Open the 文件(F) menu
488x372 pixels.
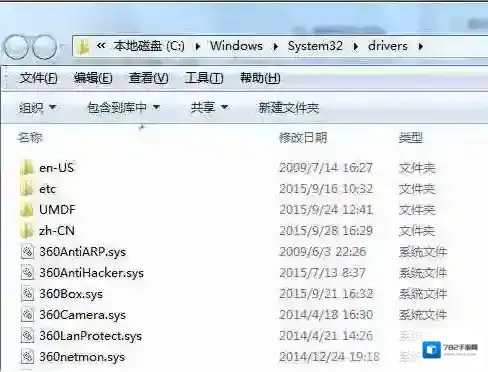pos(38,78)
